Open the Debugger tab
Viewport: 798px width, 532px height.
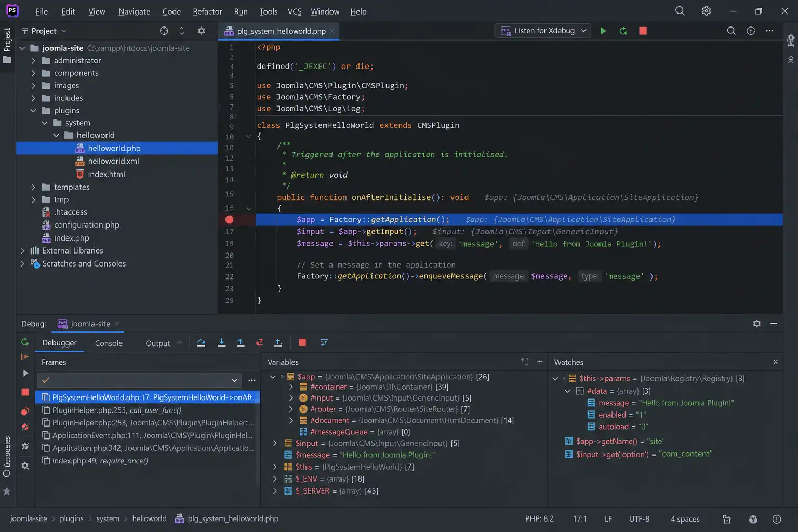[x=59, y=343]
